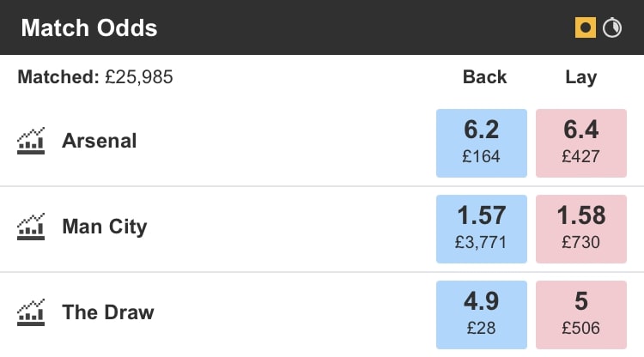Back Arsenal at 6.2
This screenshot has width=644, height=357.
pos(481,141)
